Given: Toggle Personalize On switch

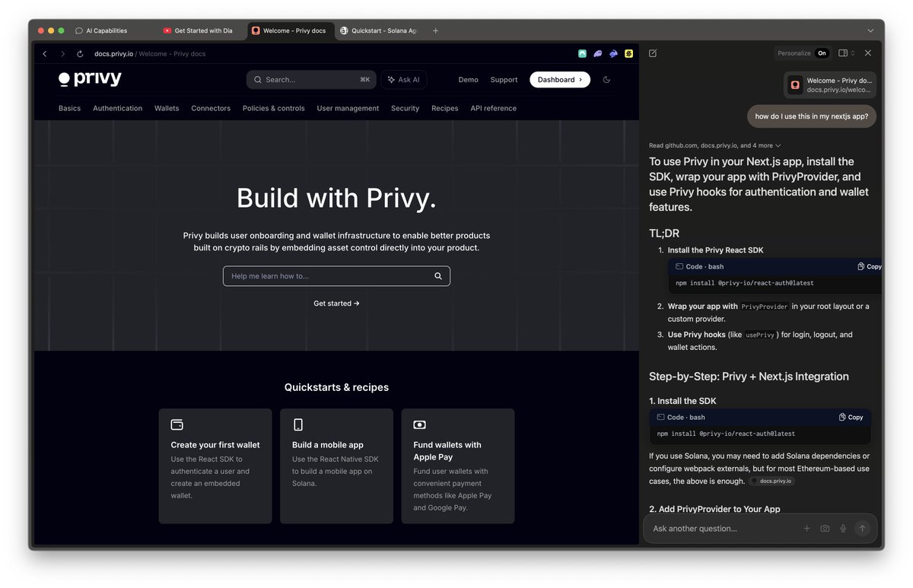Looking at the screenshot, I should 822,53.
